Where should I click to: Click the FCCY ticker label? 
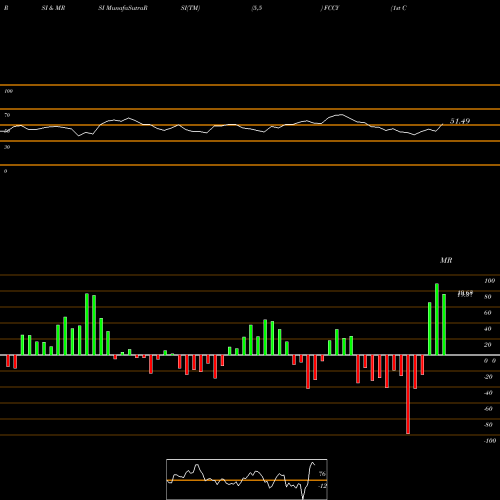pyautogui.click(x=330, y=8)
